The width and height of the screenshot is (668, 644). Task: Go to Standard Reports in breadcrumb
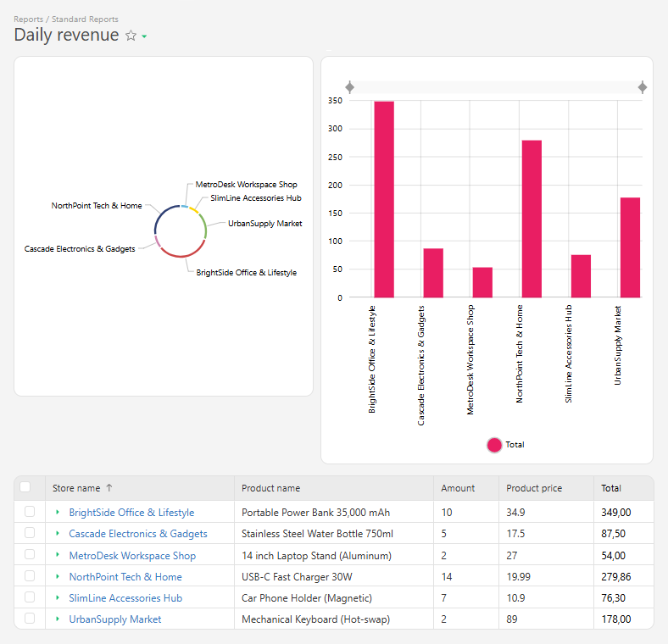85,19
